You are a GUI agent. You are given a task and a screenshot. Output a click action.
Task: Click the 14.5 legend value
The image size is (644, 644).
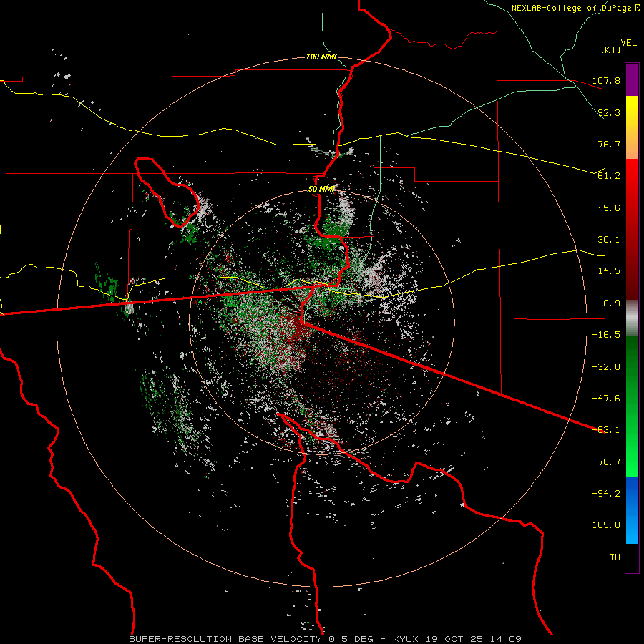(609, 271)
